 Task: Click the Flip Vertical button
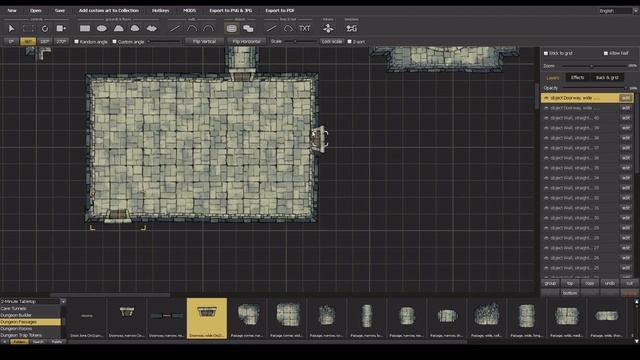coord(204,42)
